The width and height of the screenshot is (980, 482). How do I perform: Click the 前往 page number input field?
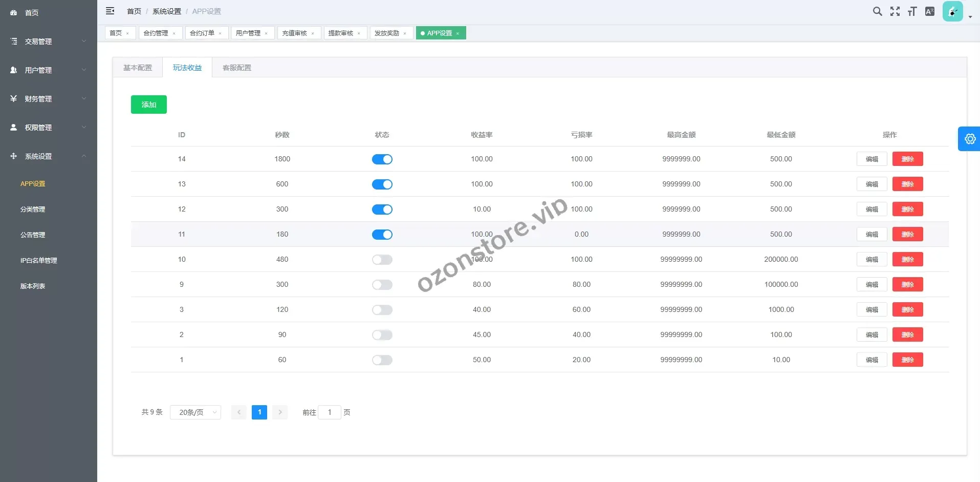coord(330,412)
